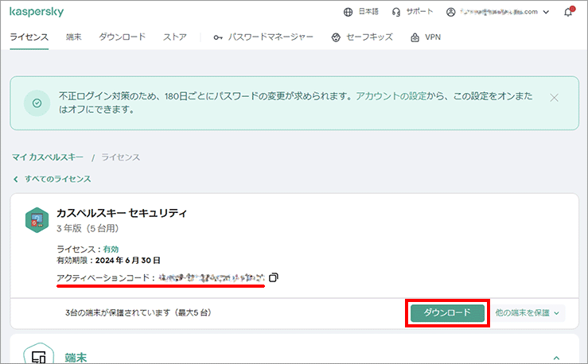Click the VPN lock icon

[x=415, y=37]
